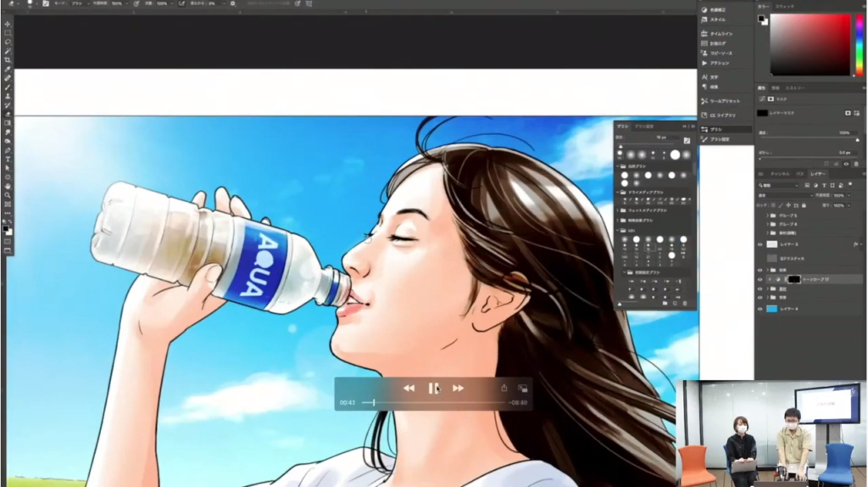Open the layer opacity dropdown arrow
This screenshot has height=487, width=868.
[x=849, y=196]
